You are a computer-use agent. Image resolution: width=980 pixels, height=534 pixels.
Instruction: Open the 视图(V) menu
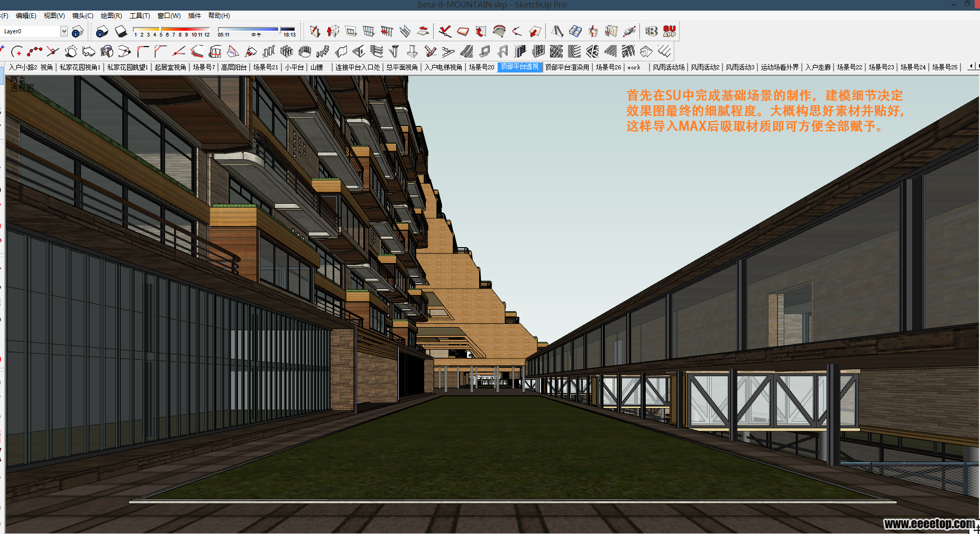click(54, 16)
